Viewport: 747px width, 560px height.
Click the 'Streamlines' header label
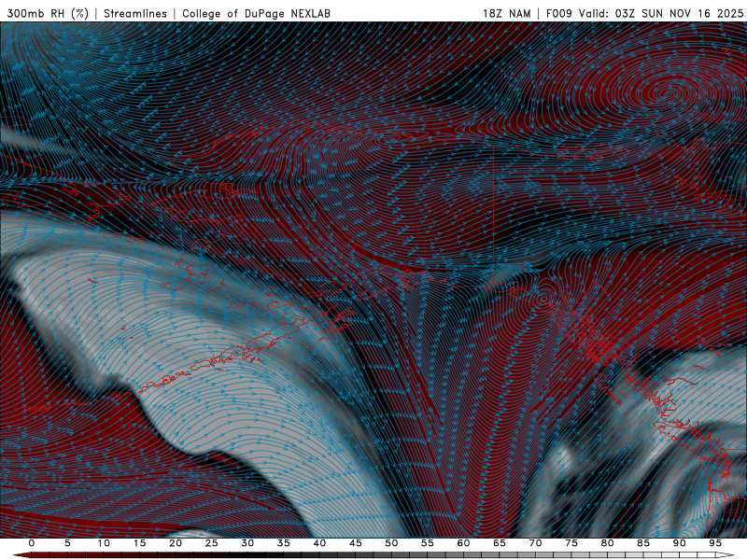tap(135, 13)
